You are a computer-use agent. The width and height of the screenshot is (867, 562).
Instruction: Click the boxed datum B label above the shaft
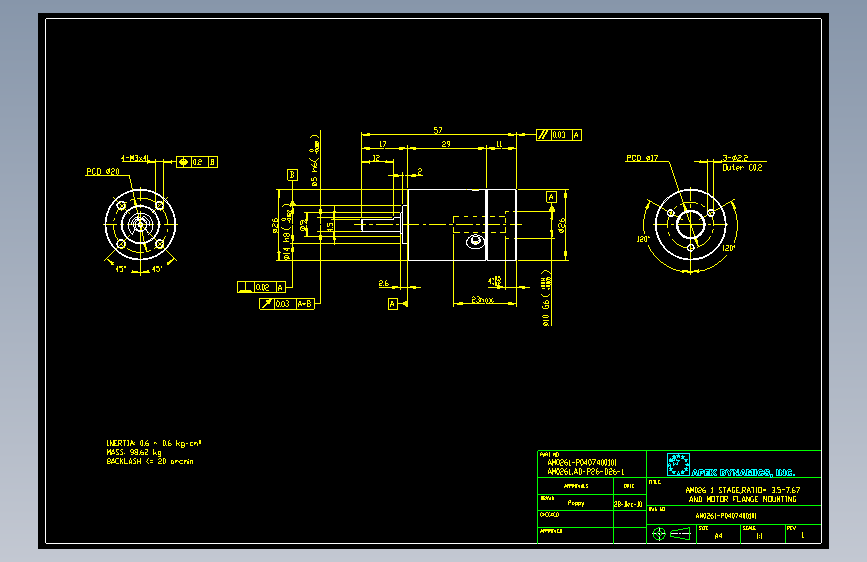click(293, 175)
